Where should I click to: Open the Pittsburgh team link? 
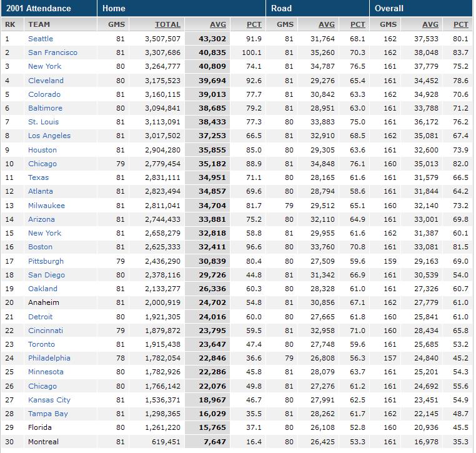[x=46, y=261]
